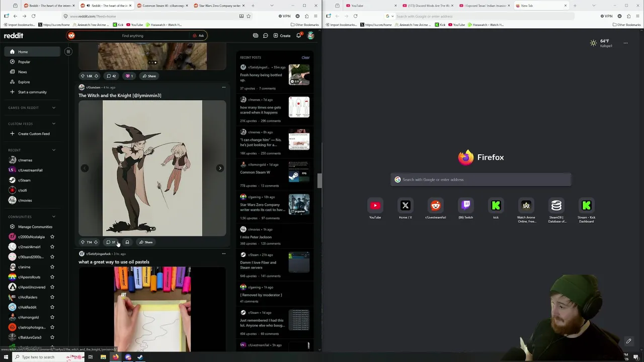Viewport: 644px width, 362px height.
Task: Open Reddit advertise icon next to chat
Action: 256,36
